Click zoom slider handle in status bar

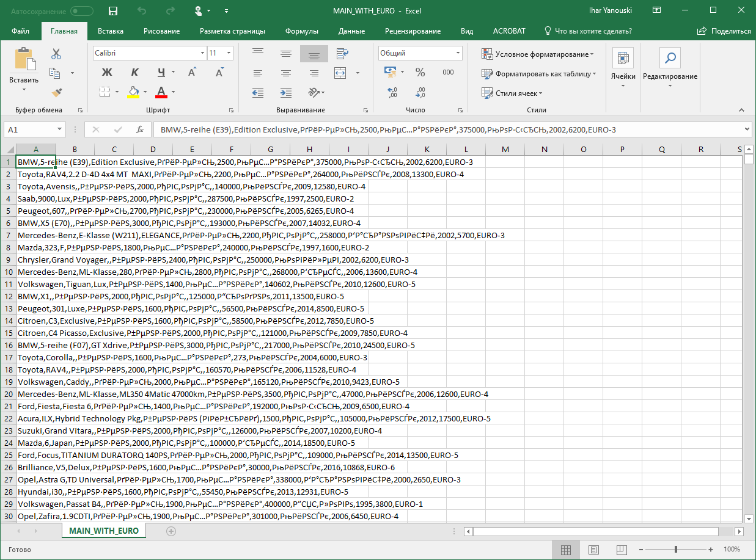(x=676, y=550)
